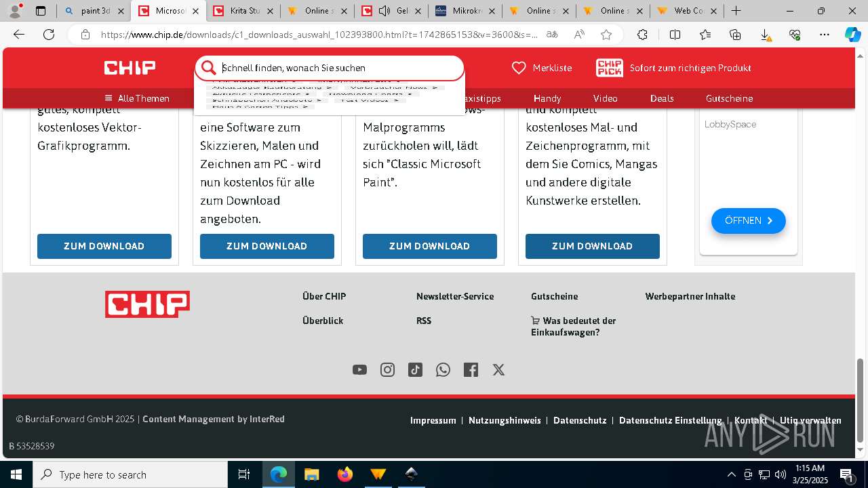This screenshot has width=868, height=488.
Task: Add a new browser tab
Action: click(736, 11)
